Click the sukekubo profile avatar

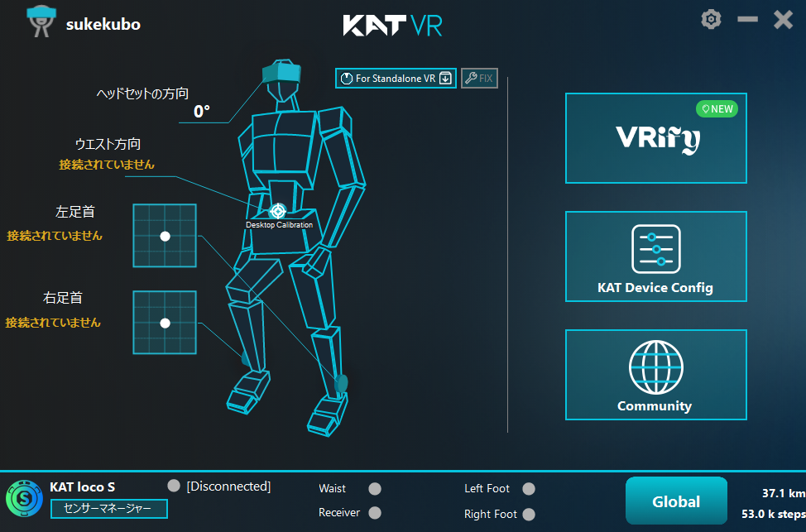pos(41,22)
